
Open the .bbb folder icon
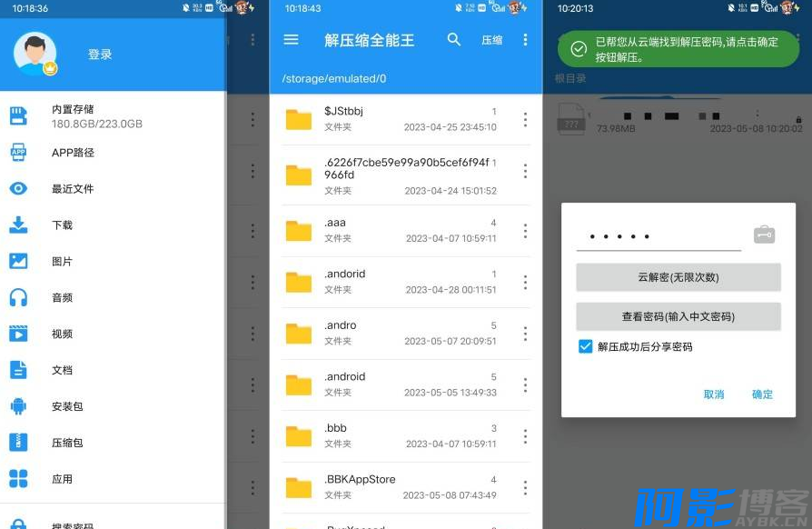click(299, 435)
